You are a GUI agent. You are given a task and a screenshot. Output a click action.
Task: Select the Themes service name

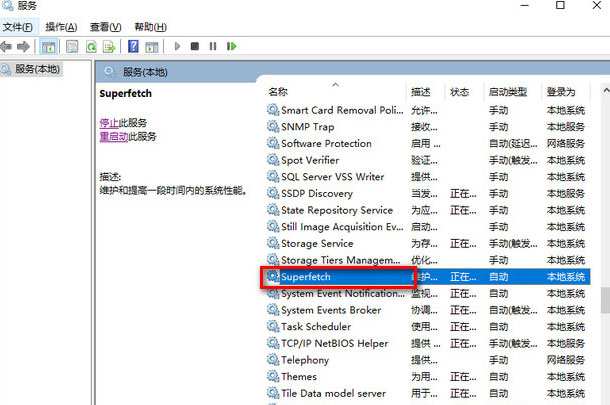coord(298,377)
